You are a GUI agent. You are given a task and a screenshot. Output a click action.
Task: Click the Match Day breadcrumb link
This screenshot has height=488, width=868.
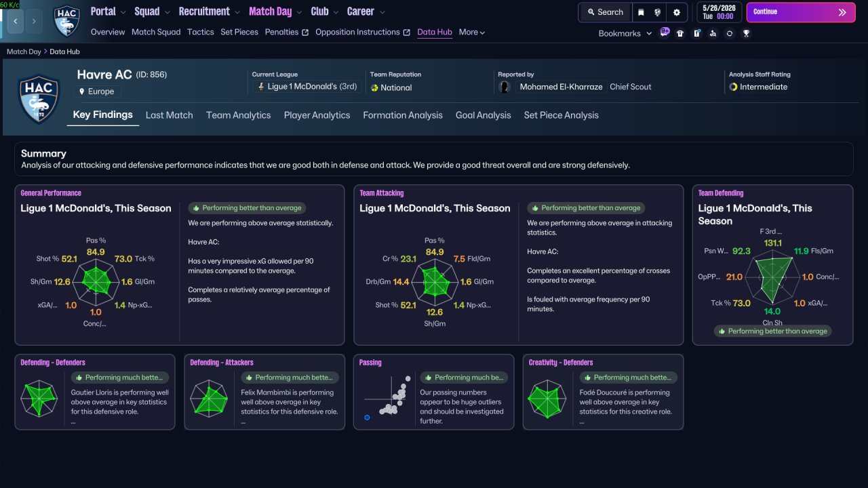[24, 52]
